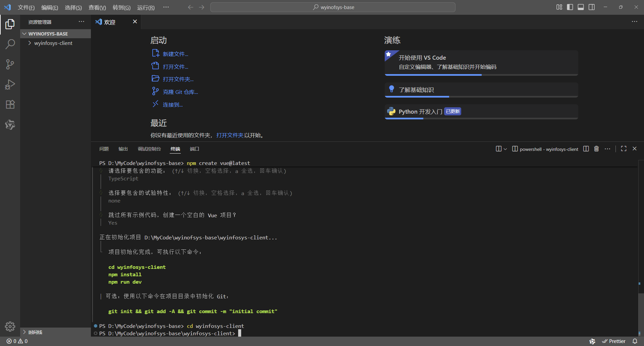
Task: Toggle the primary sidebar visibility
Action: tap(570, 7)
